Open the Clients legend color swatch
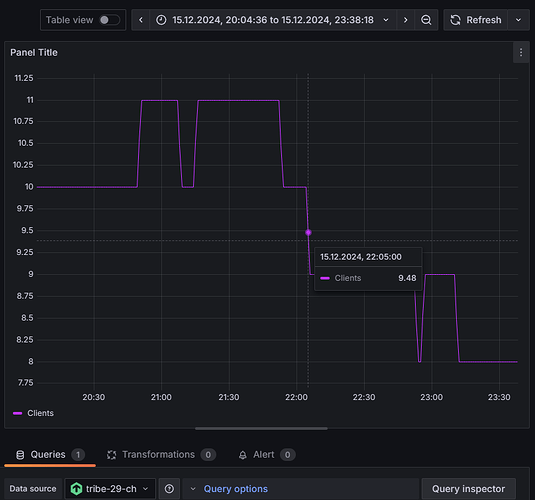This screenshot has height=500, width=535. (x=17, y=413)
